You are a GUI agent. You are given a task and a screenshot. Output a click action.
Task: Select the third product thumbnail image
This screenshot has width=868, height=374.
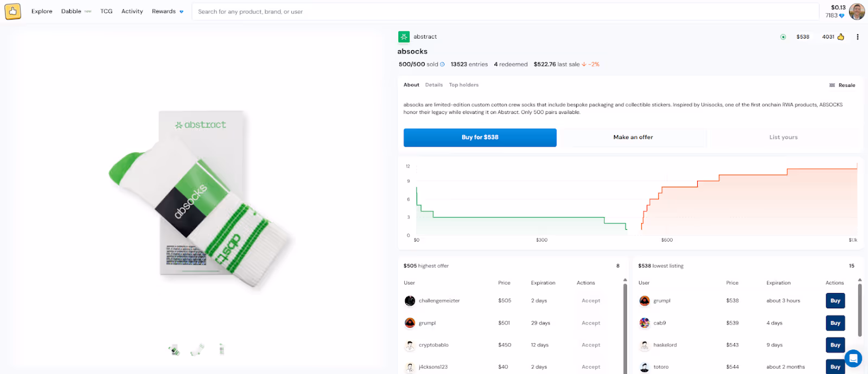[x=221, y=350]
